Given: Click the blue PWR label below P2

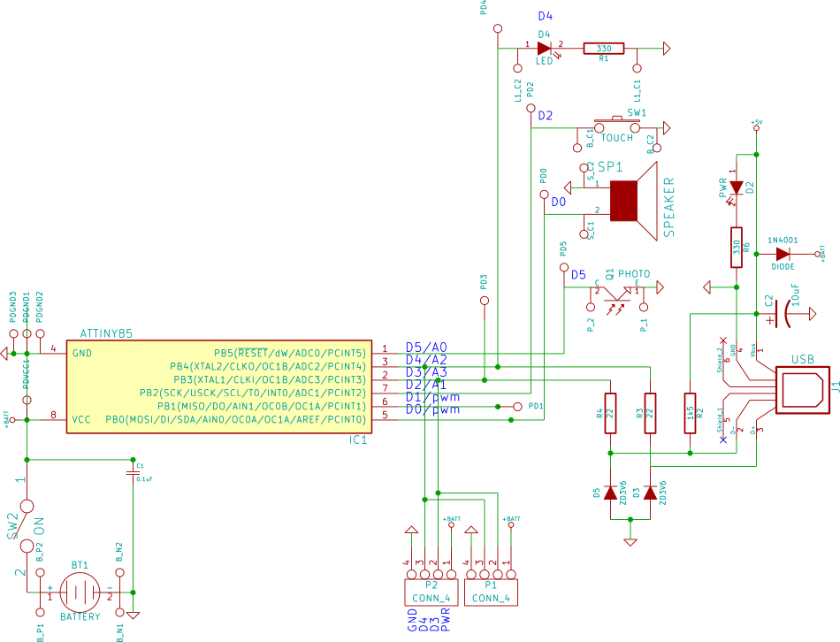Looking at the screenshot, I should (x=446, y=620).
